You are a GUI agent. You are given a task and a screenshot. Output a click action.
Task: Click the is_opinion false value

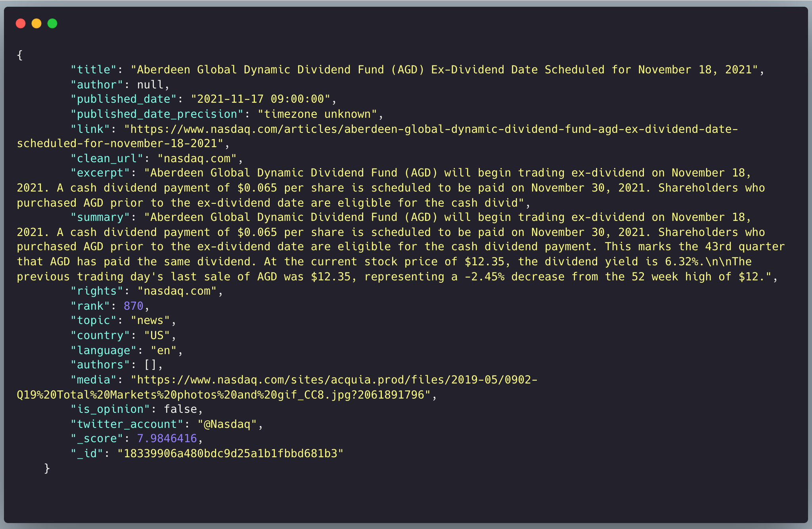click(180, 409)
